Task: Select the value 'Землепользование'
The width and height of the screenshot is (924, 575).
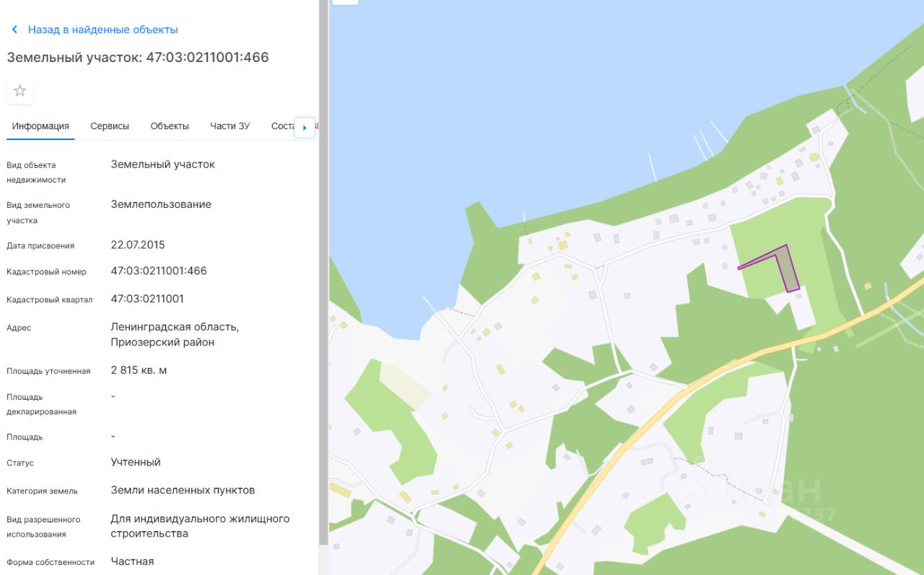Action: 161,205
